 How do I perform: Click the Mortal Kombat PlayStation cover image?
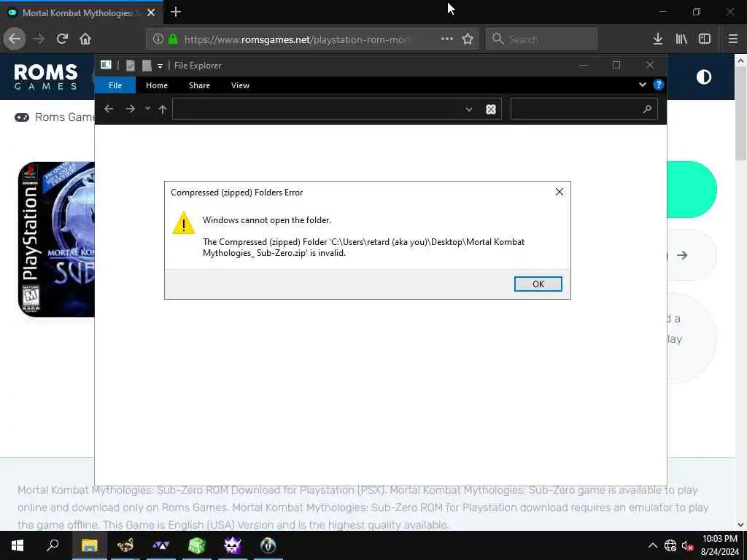pos(56,239)
